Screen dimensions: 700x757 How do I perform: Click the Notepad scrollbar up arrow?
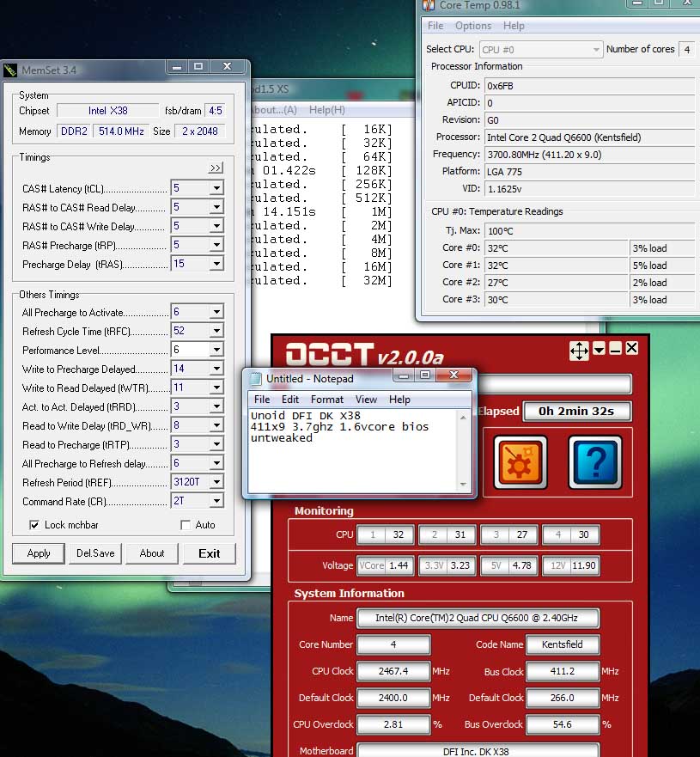(x=463, y=417)
